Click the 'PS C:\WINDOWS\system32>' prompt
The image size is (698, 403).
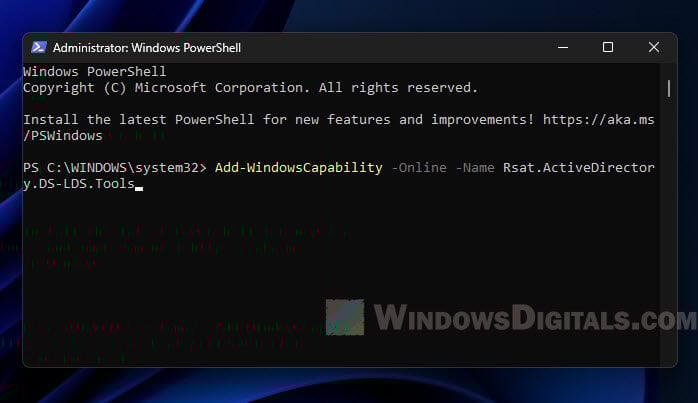pyautogui.click(x=115, y=167)
